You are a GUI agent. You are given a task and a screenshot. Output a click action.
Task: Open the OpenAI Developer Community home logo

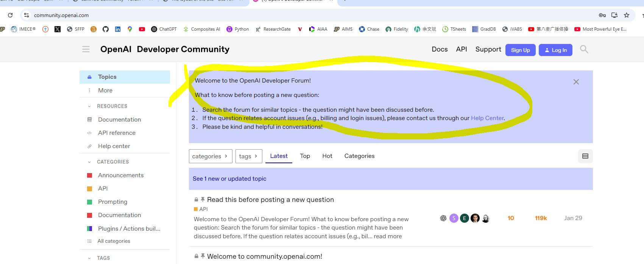click(165, 49)
